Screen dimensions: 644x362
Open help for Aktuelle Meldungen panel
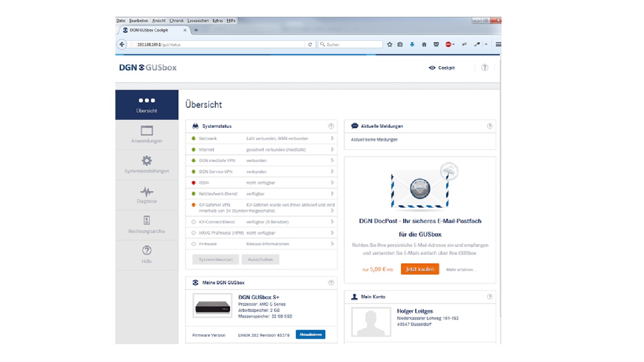point(490,126)
